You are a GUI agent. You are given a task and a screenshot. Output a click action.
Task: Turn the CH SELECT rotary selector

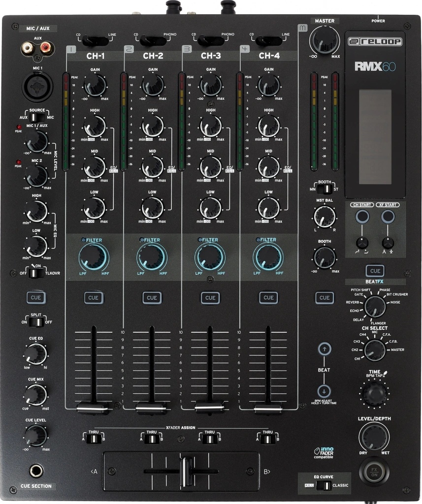[375, 350]
